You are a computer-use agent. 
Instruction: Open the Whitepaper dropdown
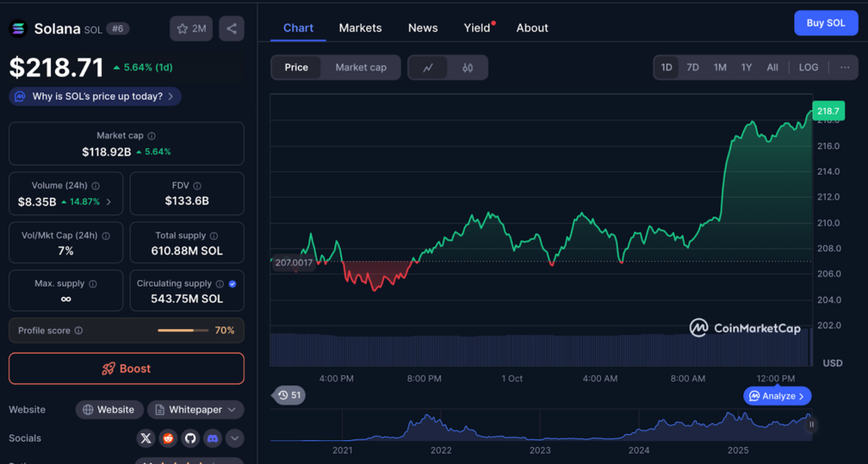click(x=196, y=410)
